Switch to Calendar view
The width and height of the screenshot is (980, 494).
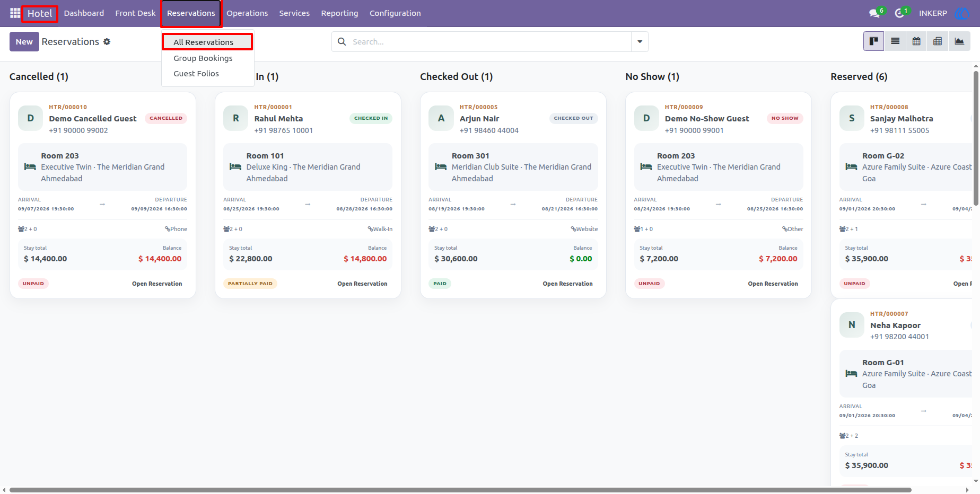916,41
